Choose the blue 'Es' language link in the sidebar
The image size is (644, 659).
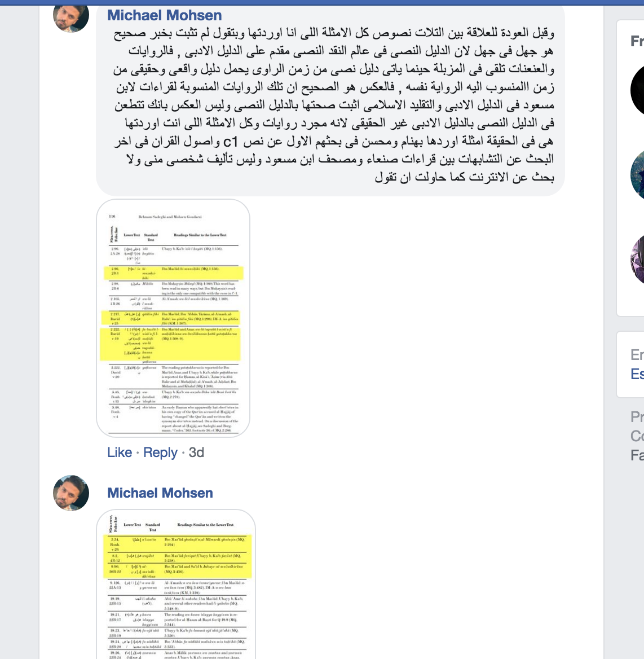coord(637,374)
